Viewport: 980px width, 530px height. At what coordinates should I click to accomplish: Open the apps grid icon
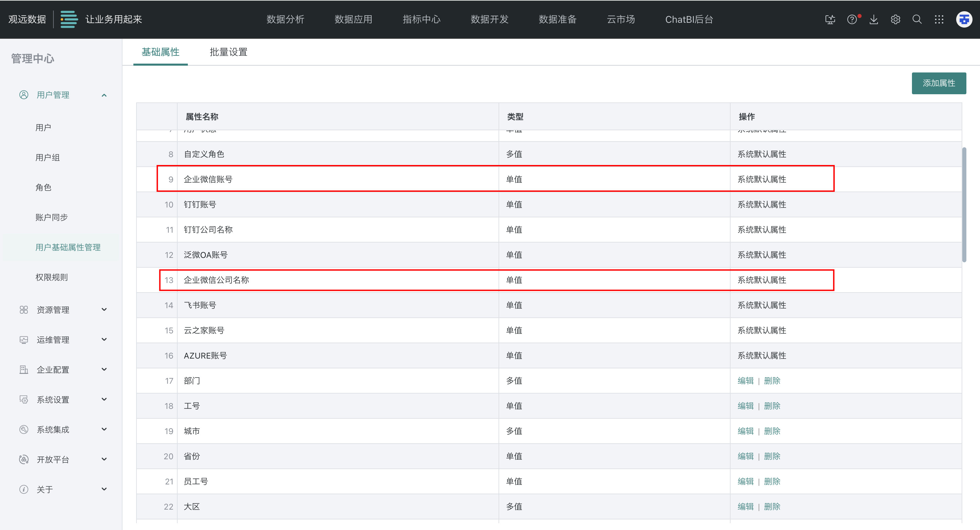(939, 19)
